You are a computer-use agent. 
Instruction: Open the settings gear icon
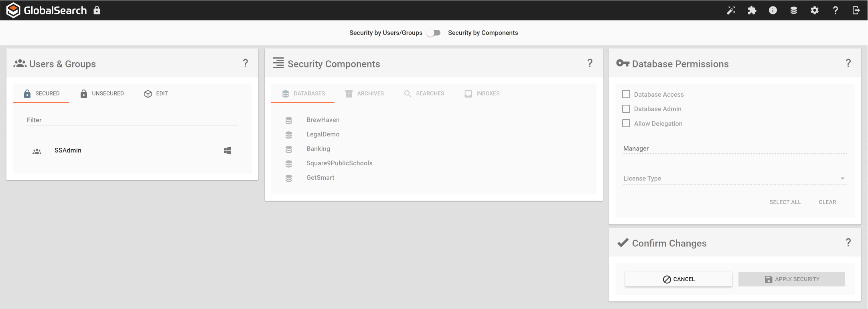pos(814,10)
